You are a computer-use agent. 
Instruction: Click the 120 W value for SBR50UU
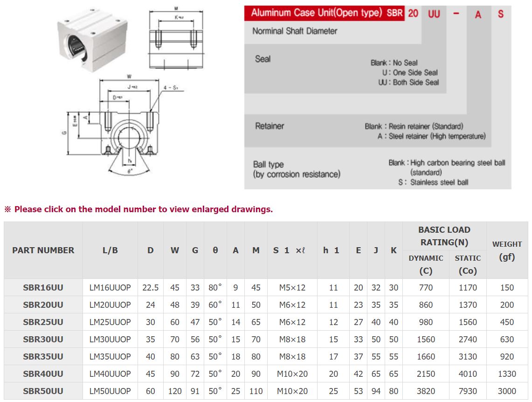tap(175, 391)
